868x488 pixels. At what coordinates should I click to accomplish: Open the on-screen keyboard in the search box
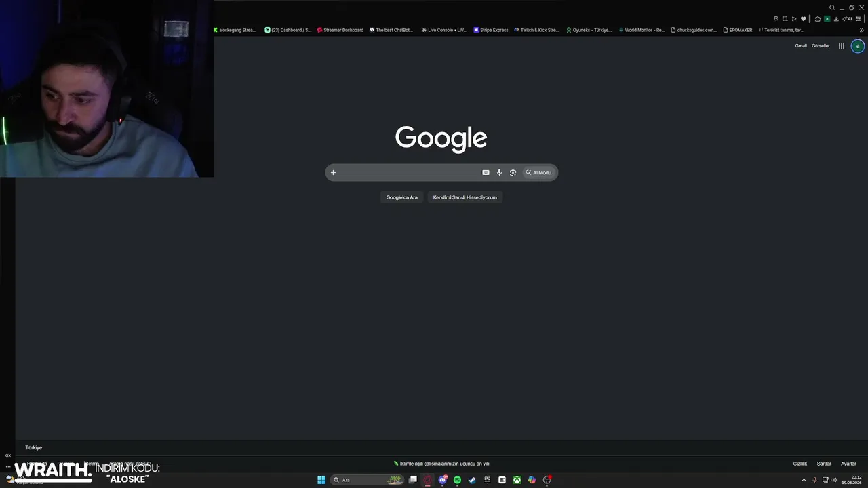coord(486,172)
